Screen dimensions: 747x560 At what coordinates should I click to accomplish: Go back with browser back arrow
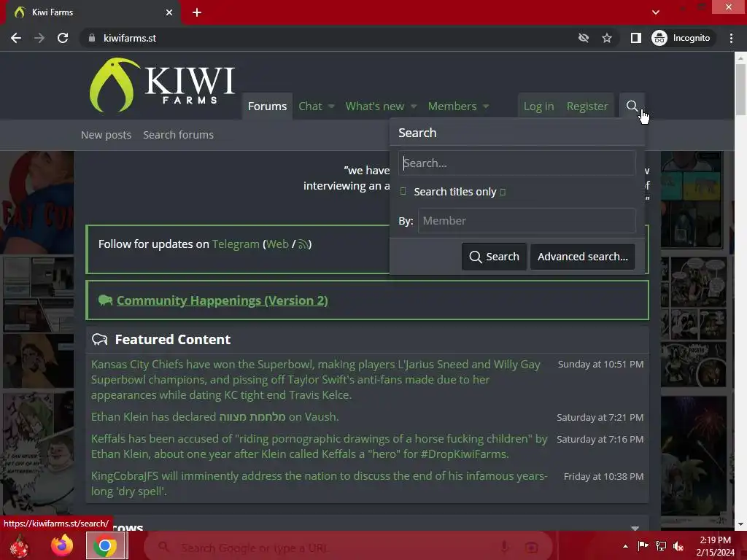coord(16,38)
